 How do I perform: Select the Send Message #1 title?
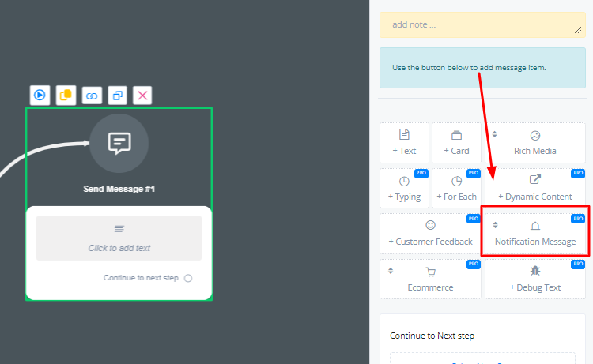click(x=119, y=189)
